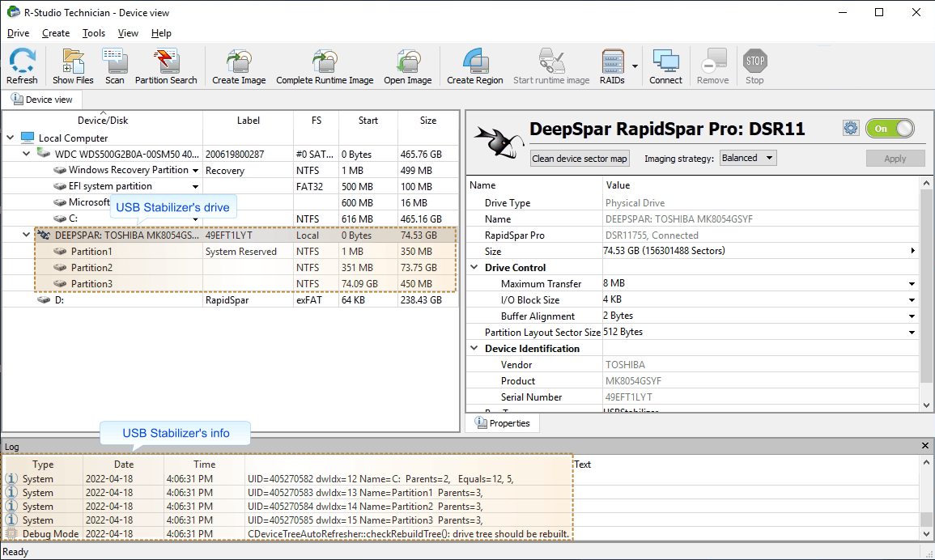Open the Buffer Alignment dropdown
935x560 pixels.
coord(912,316)
